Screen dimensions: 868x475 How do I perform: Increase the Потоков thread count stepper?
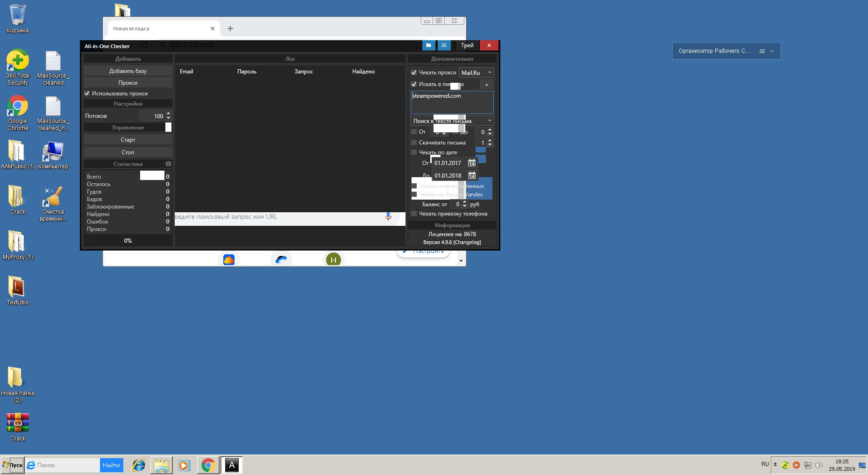pyautogui.click(x=169, y=114)
